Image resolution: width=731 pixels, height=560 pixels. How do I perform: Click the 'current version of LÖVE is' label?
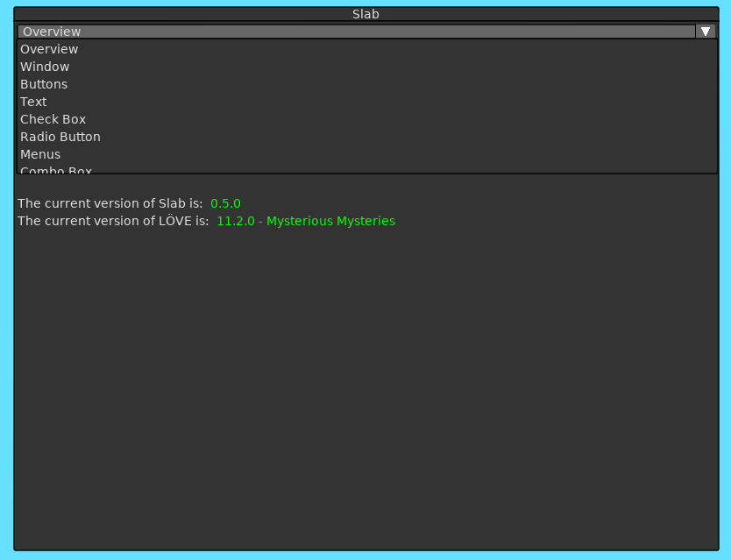coord(113,221)
